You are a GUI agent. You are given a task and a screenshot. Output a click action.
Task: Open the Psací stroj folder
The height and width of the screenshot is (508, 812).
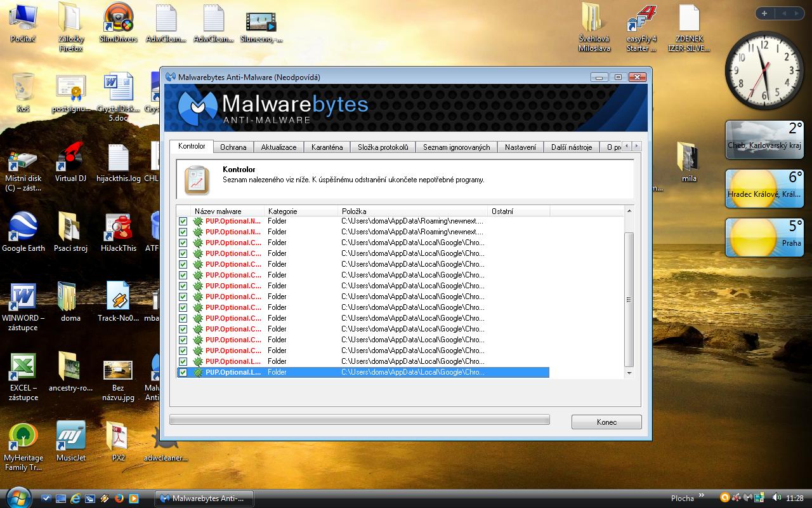[70, 232]
